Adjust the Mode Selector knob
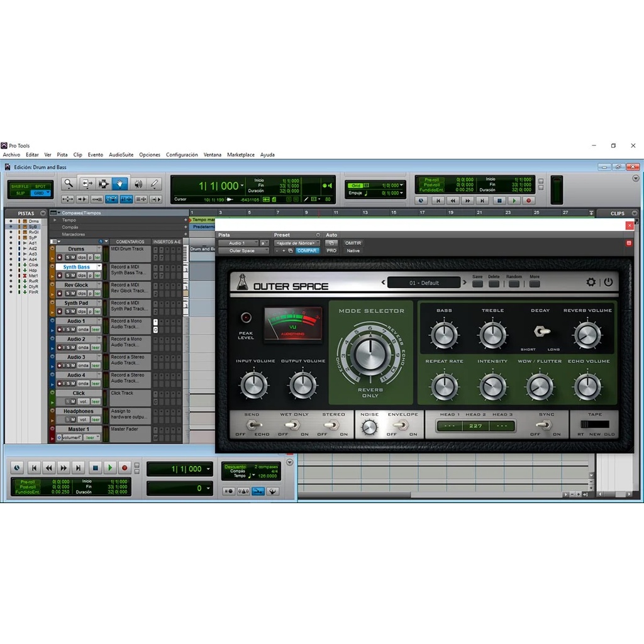 [x=370, y=354]
